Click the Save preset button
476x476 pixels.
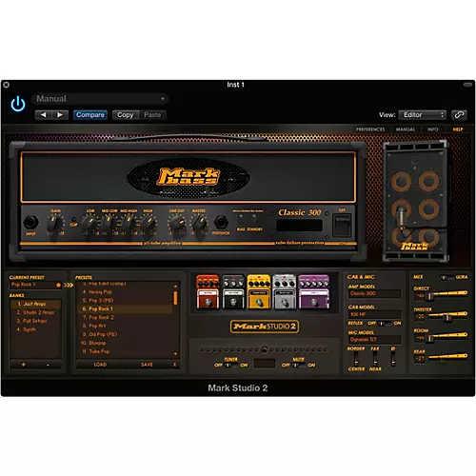pos(147,365)
